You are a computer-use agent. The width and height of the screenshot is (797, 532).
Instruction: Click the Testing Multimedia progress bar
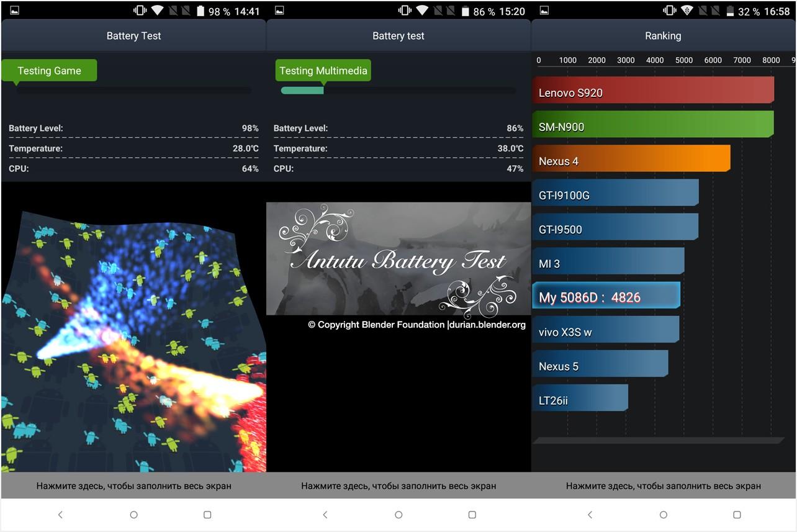tap(398, 91)
